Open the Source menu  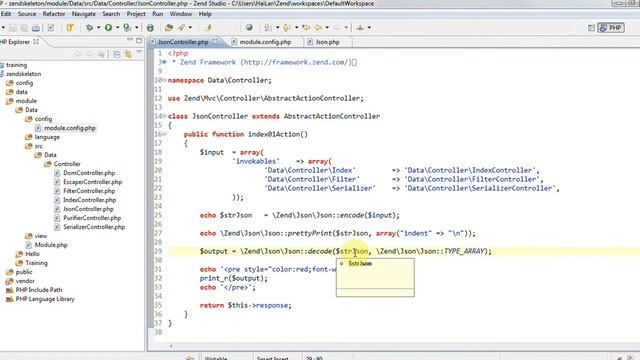(27, 14)
